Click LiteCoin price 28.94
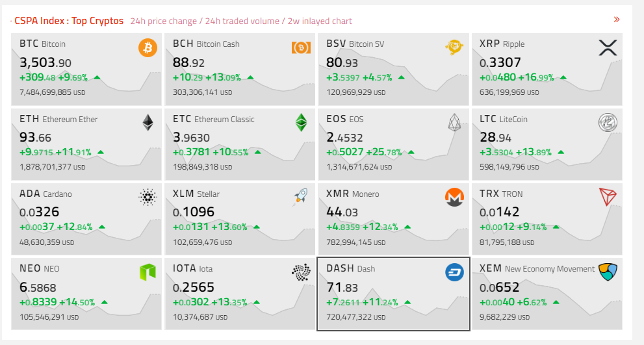 [x=496, y=137]
